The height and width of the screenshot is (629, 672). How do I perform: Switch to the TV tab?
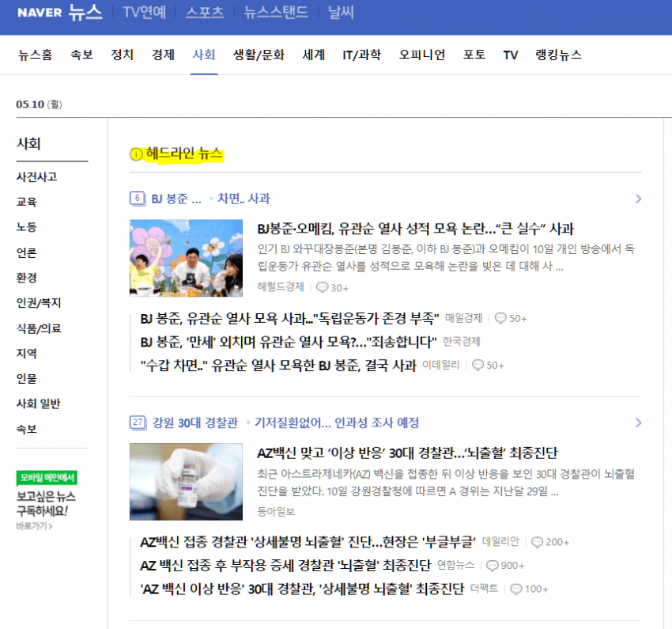click(511, 55)
